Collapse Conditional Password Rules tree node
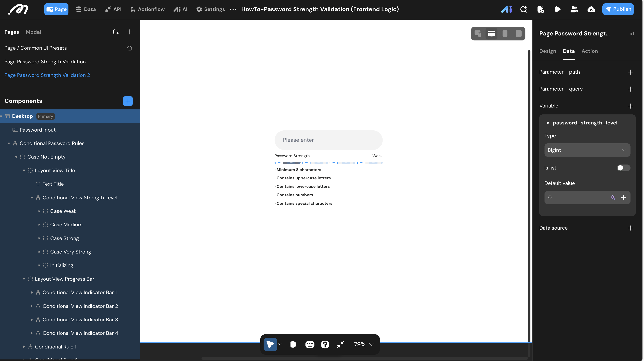Viewport: 644px width, 361px height. pyautogui.click(x=9, y=143)
